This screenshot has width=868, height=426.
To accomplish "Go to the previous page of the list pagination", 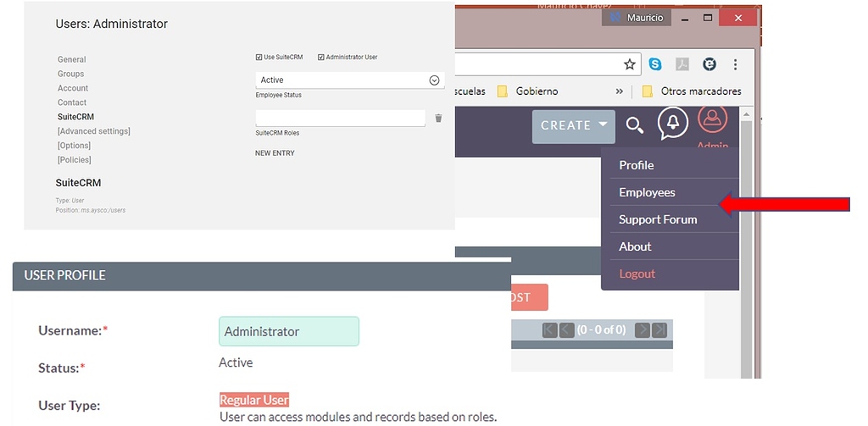I will coord(566,330).
